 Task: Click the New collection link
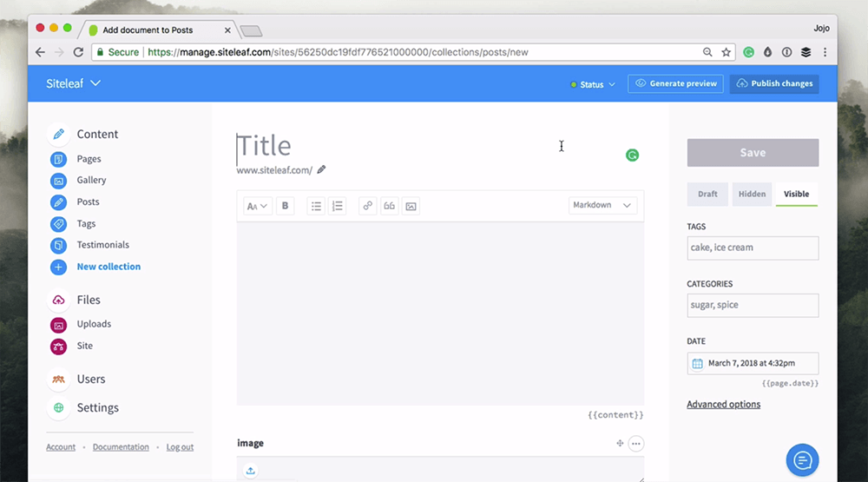(108, 267)
